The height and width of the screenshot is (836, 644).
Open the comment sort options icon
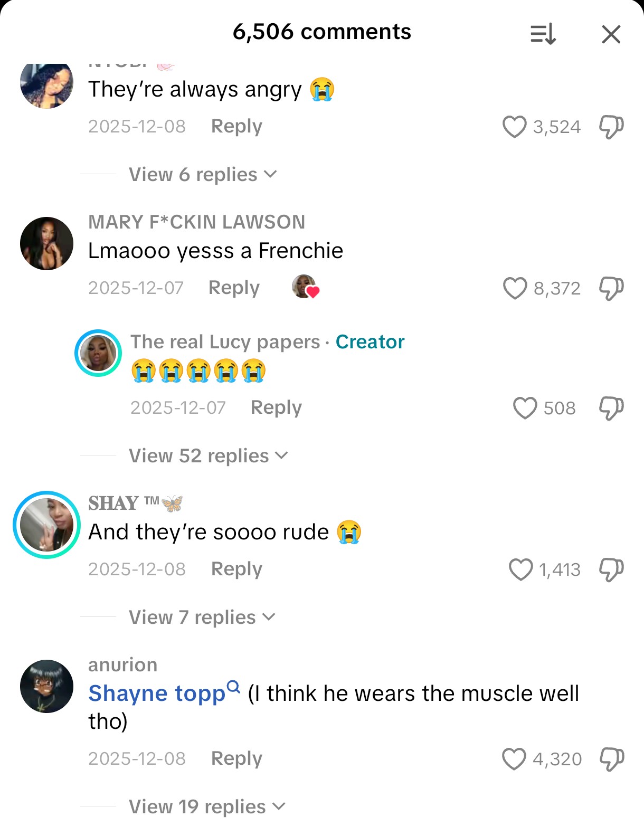point(543,34)
